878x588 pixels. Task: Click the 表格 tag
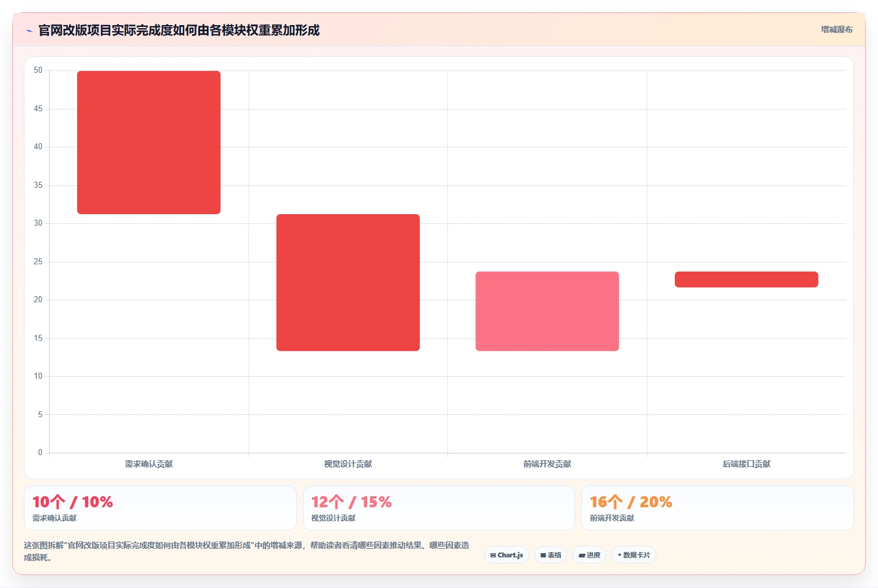pyautogui.click(x=551, y=555)
